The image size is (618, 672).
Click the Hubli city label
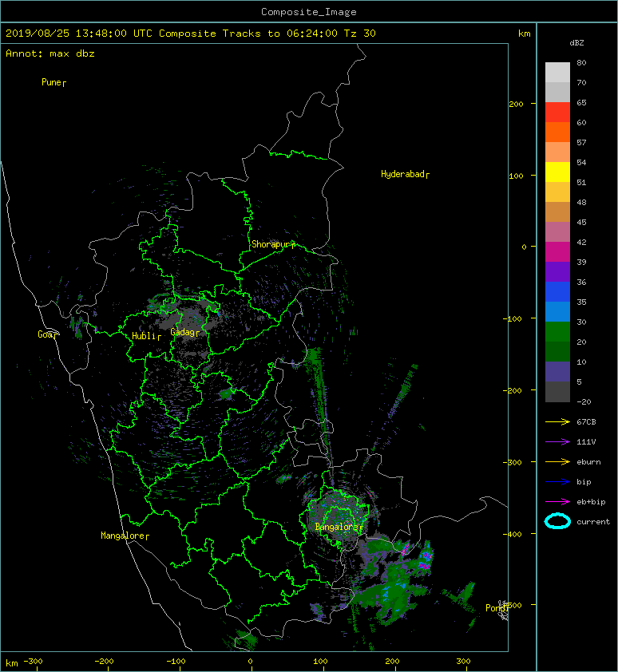pos(146,336)
